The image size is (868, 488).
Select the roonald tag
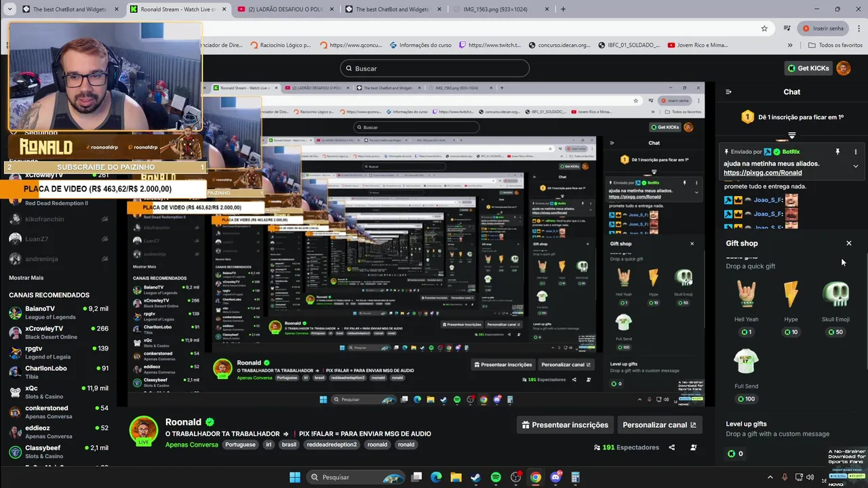[x=377, y=445]
